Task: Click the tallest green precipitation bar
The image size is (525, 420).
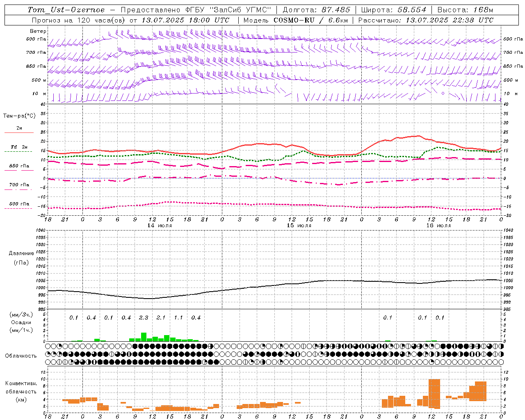Action: tap(144, 337)
